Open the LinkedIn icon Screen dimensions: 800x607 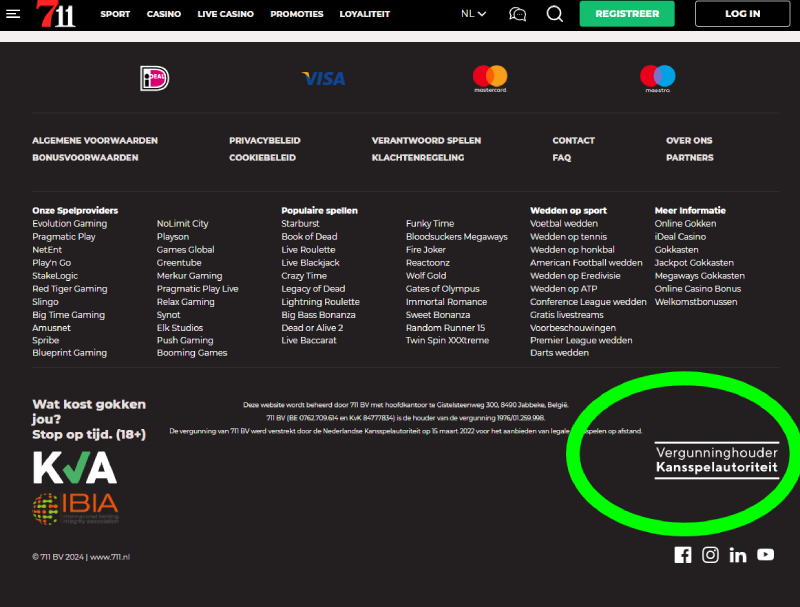738,554
